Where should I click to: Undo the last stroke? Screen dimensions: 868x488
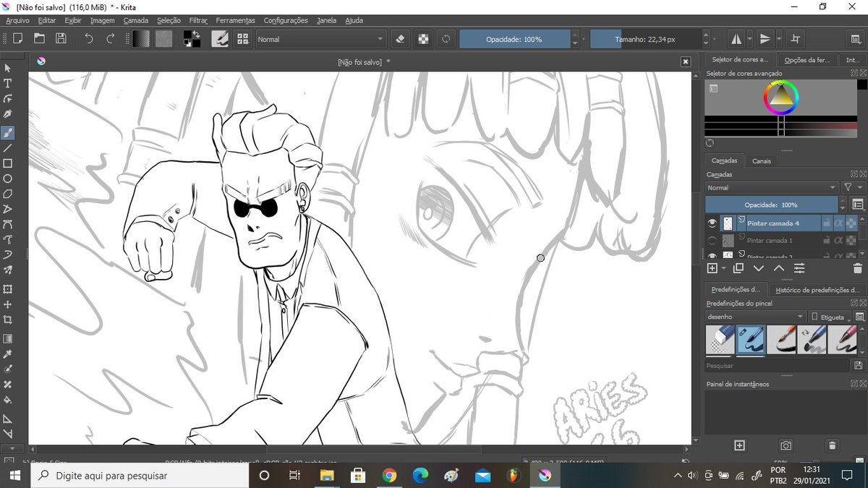point(88,38)
